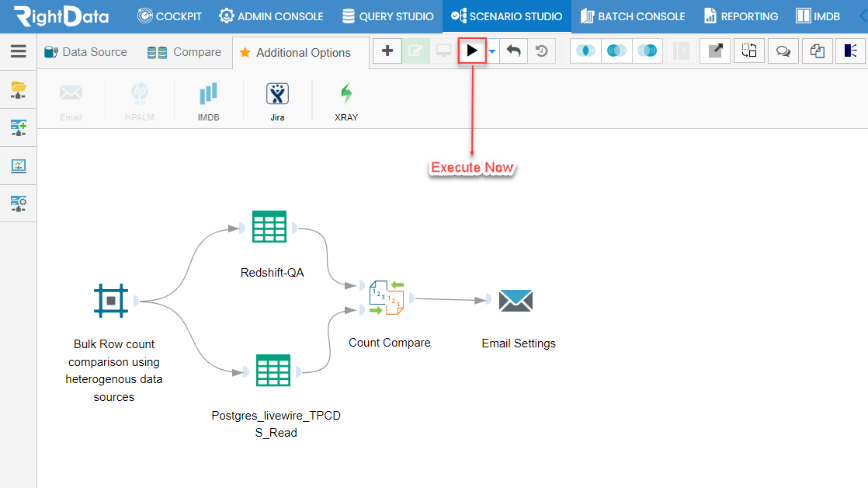Click the Redshift-QA label text
This screenshot has height=488, width=868.
[x=273, y=273]
